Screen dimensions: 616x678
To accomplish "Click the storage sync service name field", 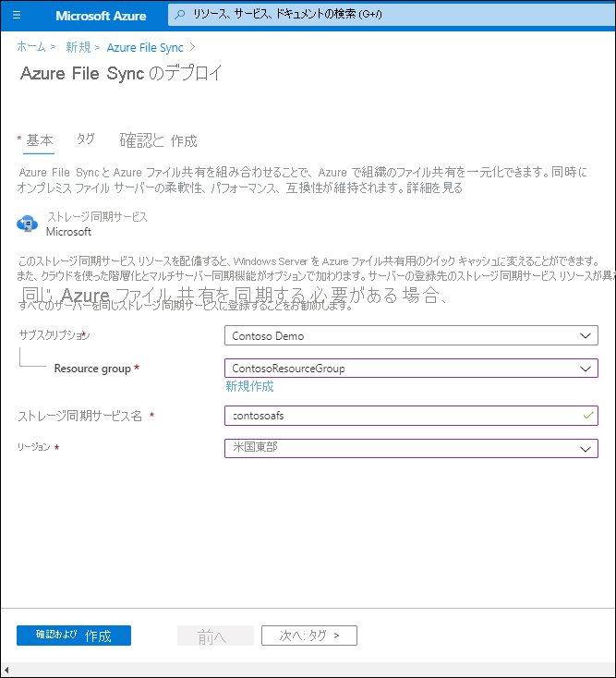I will pyautogui.click(x=411, y=416).
